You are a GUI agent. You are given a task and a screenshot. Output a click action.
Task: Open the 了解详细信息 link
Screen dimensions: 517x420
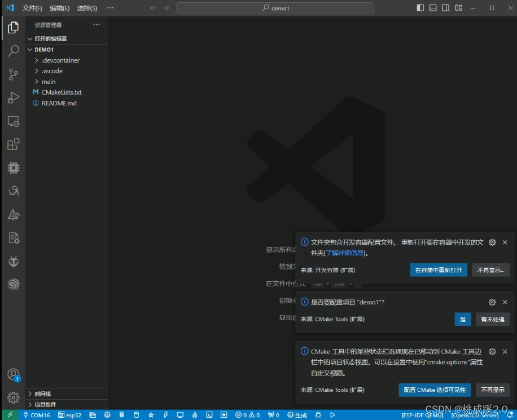(x=344, y=253)
